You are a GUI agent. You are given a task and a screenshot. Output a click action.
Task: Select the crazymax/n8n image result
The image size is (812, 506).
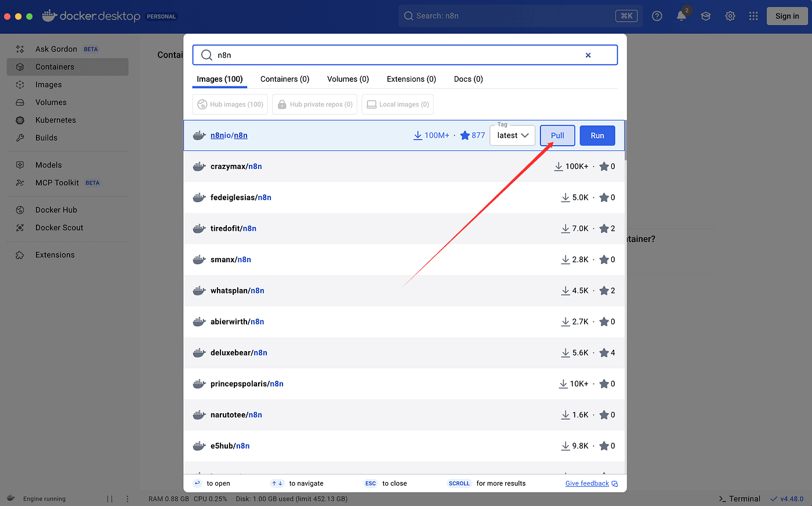click(236, 167)
